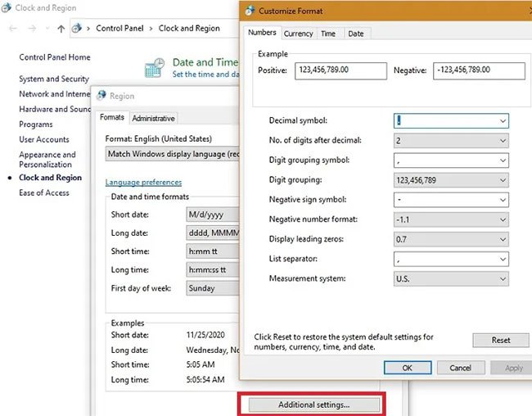532x416 pixels.
Task: Click the Negative example number field
Action: coord(479,70)
